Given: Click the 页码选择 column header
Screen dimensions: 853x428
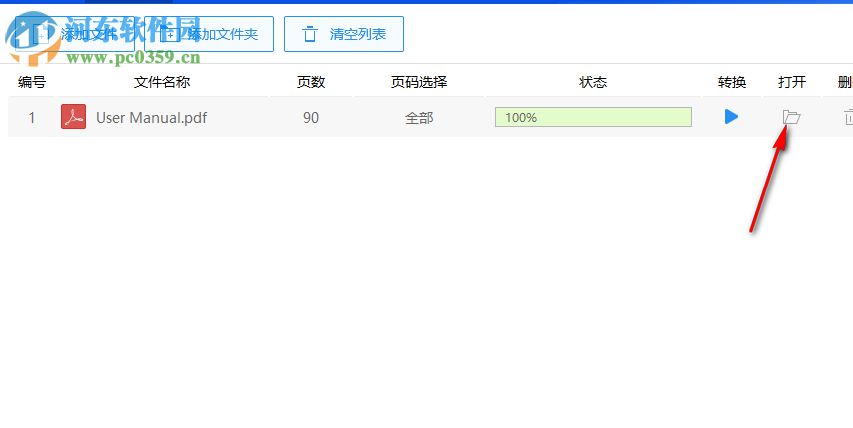Looking at the screenshot, I should [419, 82].
